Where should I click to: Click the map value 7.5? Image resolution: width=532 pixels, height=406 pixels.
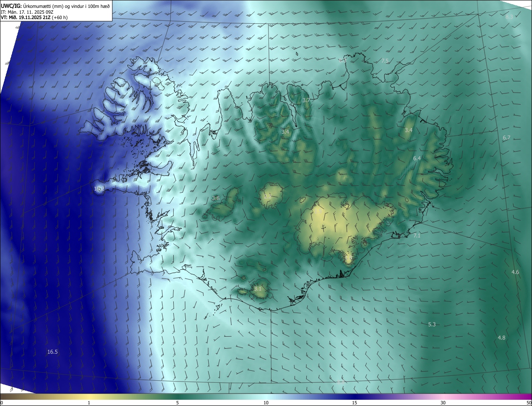click(385, 61)
